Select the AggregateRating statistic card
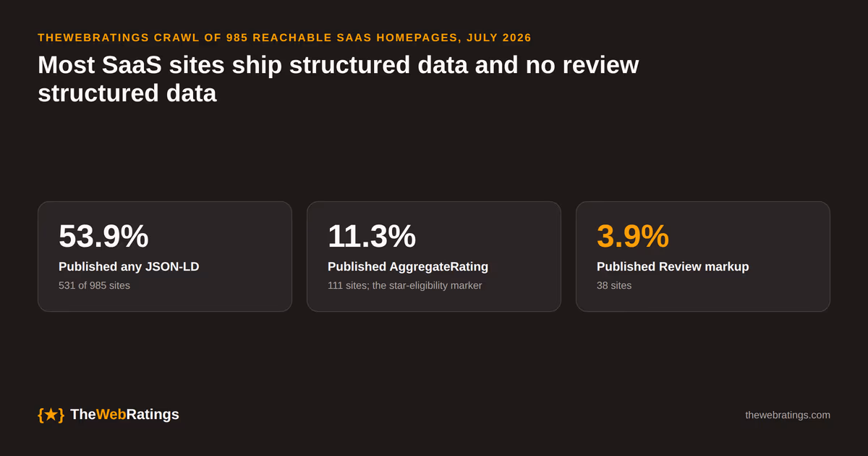Viewport: 868px width, 456px height. click(434, 256)
